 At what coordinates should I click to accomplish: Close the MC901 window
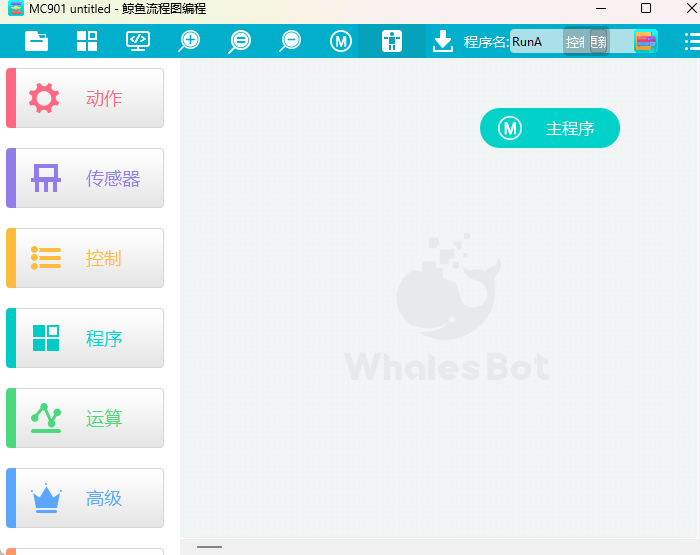coord(692,8)
